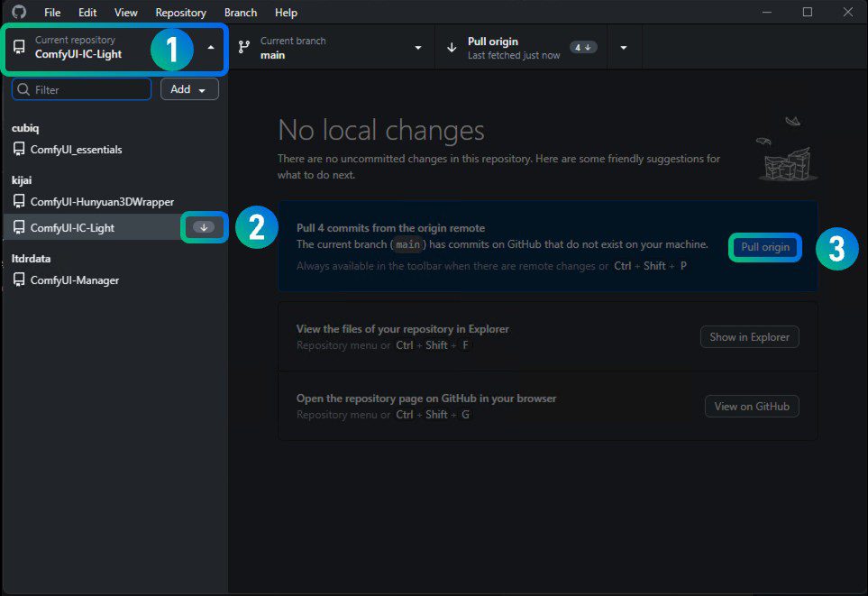
Task: Click the No local changes heading
Action: [381, 130]
